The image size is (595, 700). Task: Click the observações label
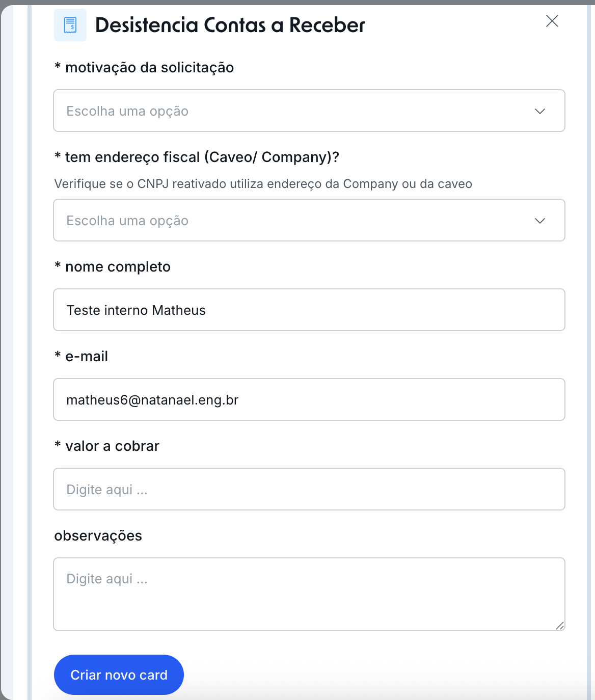(98, 536)
